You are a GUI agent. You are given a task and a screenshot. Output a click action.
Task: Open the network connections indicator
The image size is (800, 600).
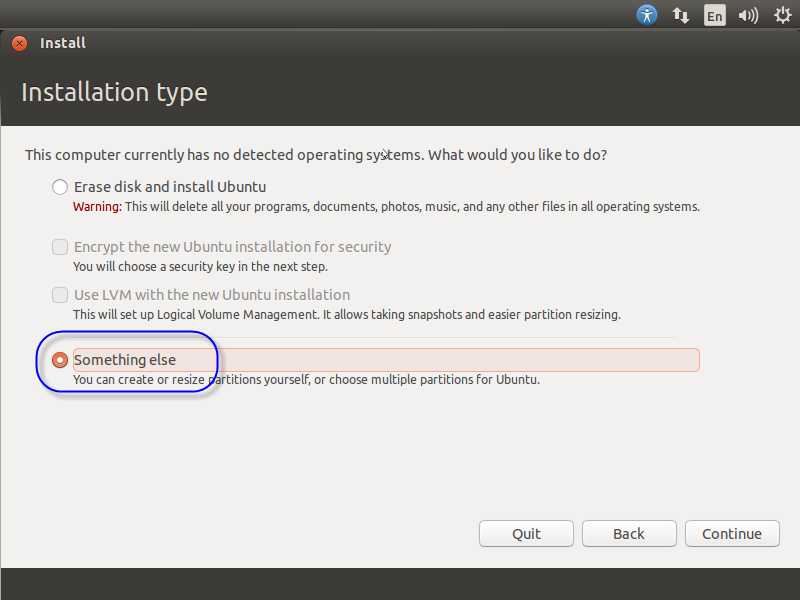click(x=680, y=15)
